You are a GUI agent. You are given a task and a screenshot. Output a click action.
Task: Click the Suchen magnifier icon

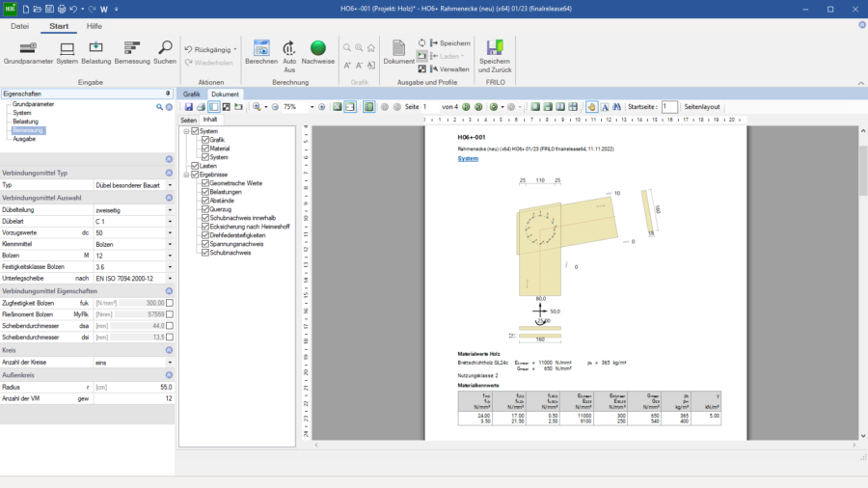[165, 48]
